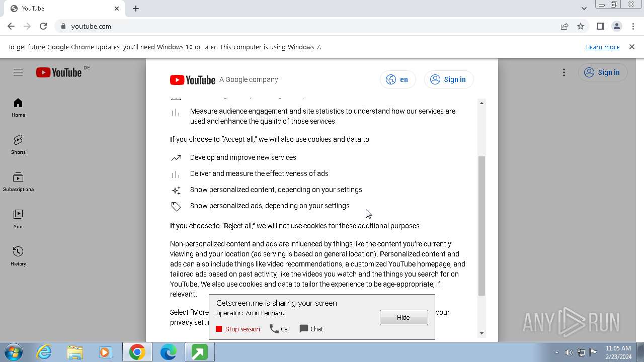644x362 pixels.
Task: Open Microsoft Edge from taskbar
Action: (x=168, y=352)
